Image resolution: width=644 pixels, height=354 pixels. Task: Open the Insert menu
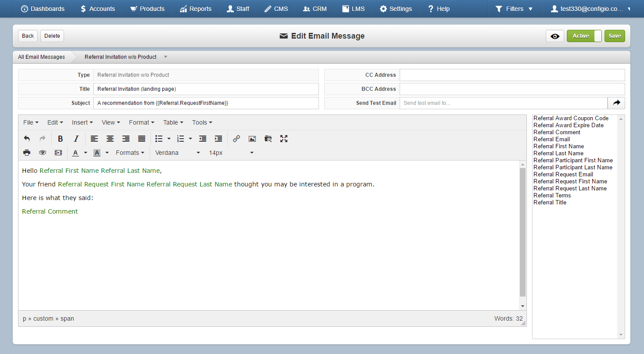coord(82,122)
